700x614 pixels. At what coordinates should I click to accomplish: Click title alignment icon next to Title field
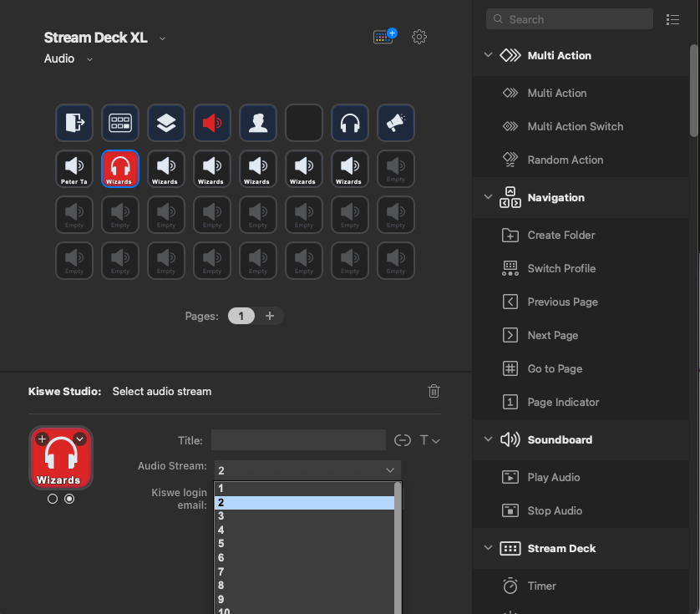click(403, 440)
